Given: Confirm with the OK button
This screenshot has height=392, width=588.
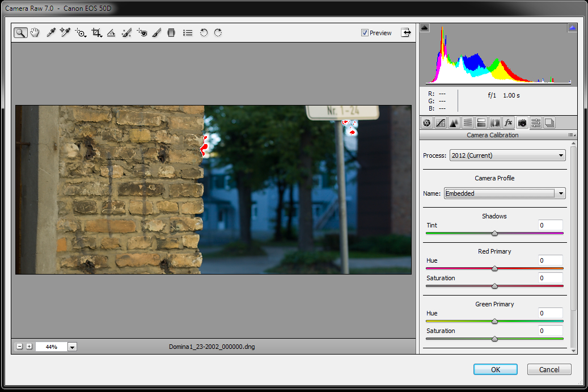Looking at the screenshot, I should point(496,369).
